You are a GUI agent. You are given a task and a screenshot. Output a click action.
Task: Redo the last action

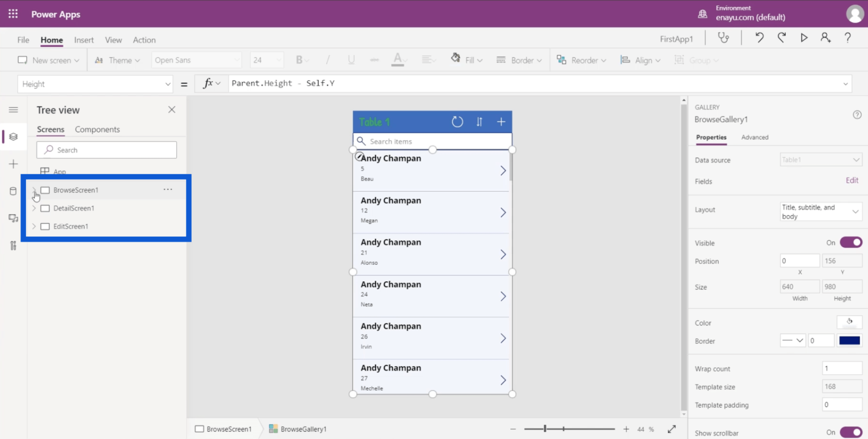click(x=782, y=38)
